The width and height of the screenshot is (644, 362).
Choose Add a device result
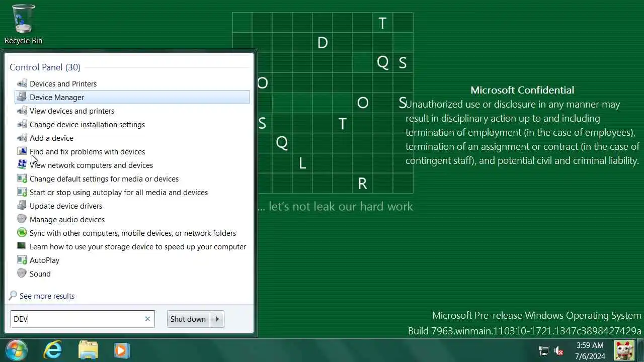point(51,138)
